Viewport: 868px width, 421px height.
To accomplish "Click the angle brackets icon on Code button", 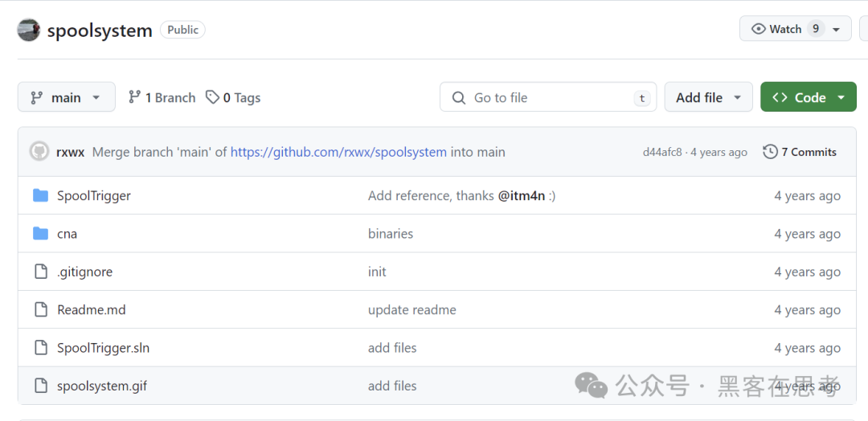I will pos(780,97).
